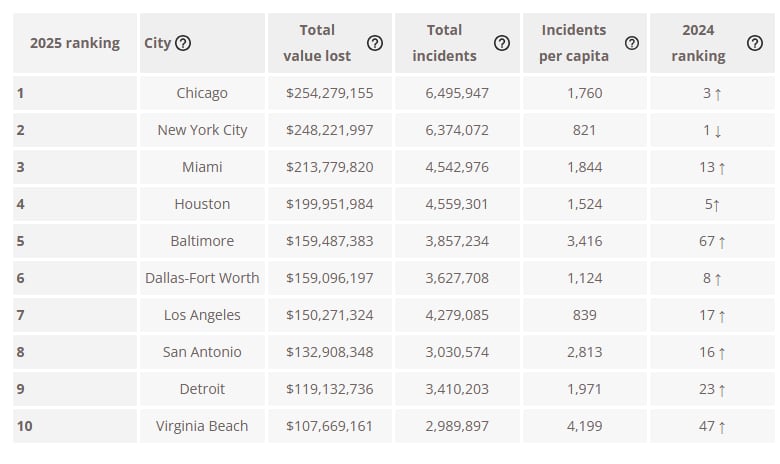This screenshot has height=464, width=780.
Task: Select Los Angeles total incidents 4,279,085
Action: coord(457,315)
